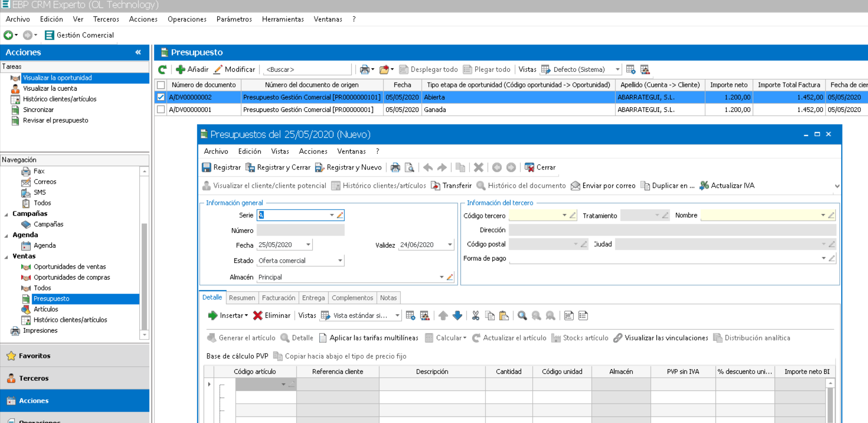This screenshot has height=423, width=868.
Task: Click Visualizar las vinculaciones
Action: coord(661,338)
